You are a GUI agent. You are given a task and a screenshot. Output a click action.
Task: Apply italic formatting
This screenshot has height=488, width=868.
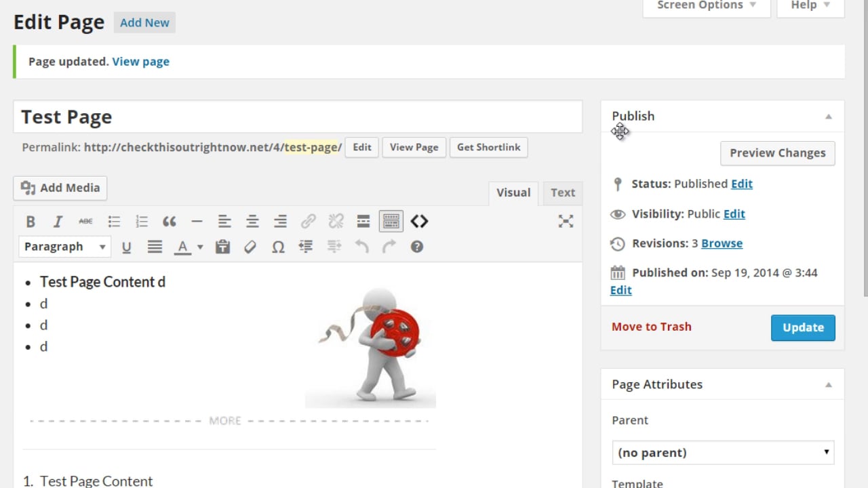58,221
